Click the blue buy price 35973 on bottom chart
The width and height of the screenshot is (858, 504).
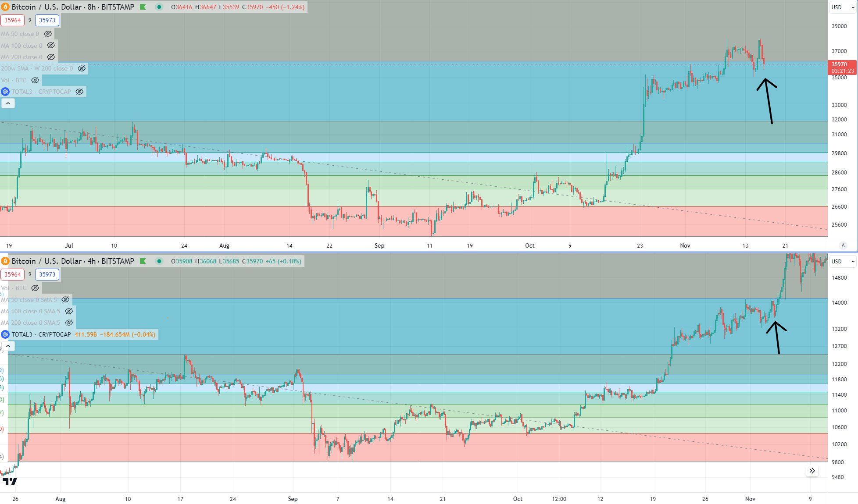pos(47,274)
